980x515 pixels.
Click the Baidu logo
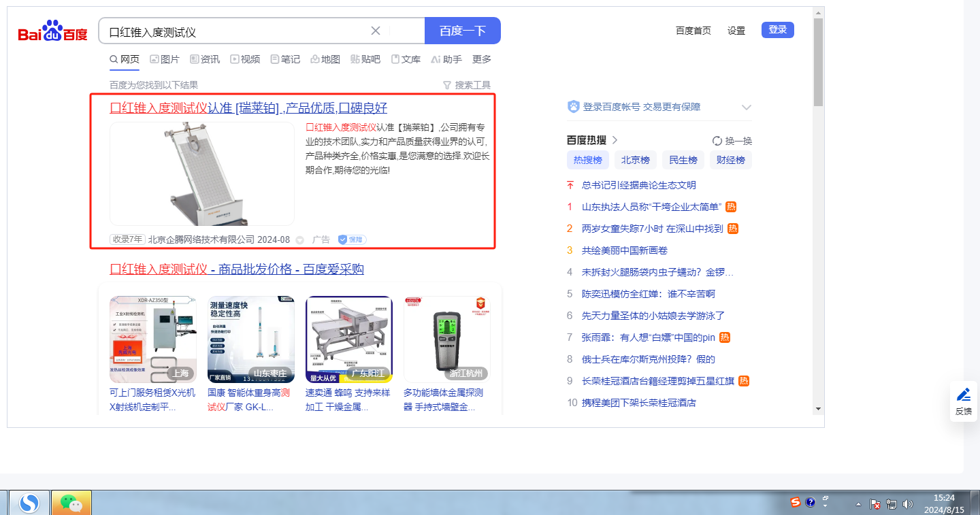point(52,31)
